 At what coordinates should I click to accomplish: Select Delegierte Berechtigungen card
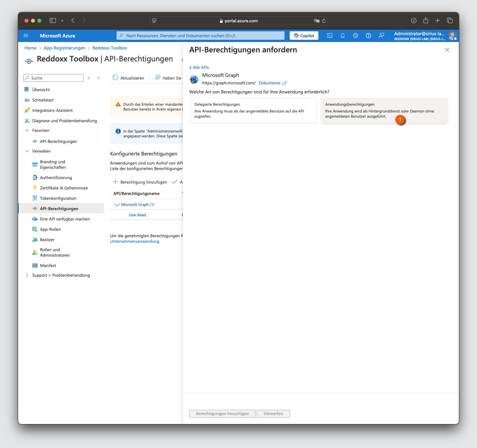coord(254,110)
